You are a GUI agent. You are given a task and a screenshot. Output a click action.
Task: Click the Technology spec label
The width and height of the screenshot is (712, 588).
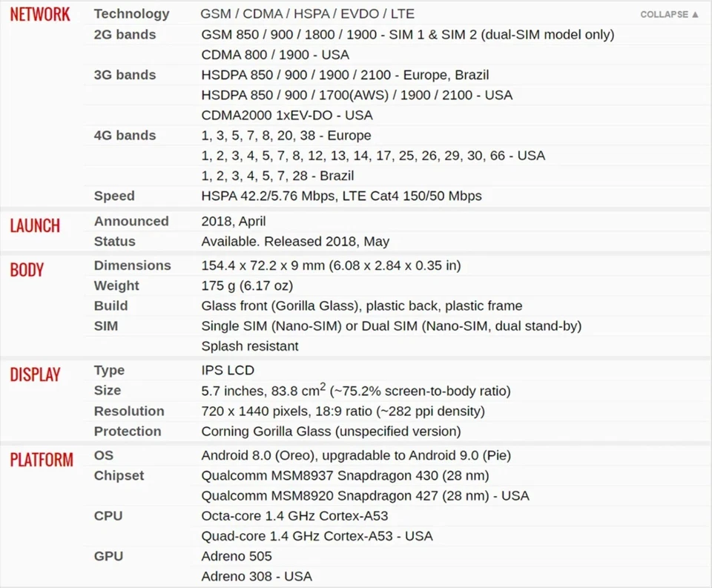tap(131, 14)
